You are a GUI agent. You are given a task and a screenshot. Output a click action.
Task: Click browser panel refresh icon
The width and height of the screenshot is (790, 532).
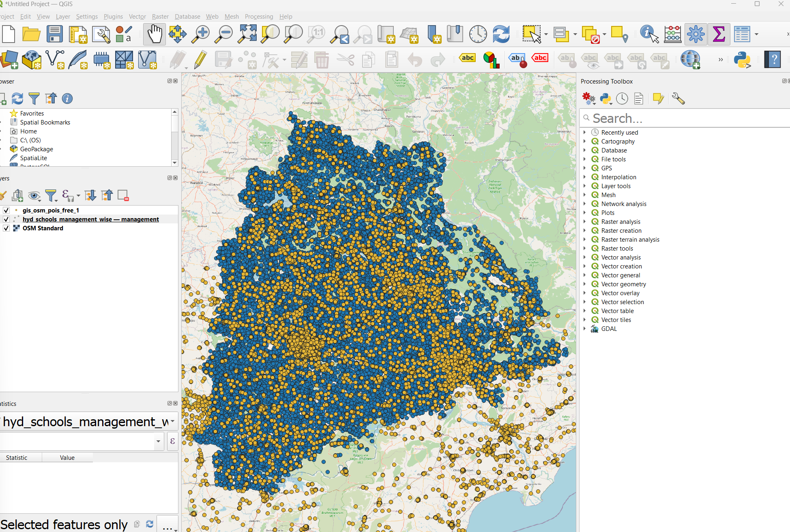(17, 99)
